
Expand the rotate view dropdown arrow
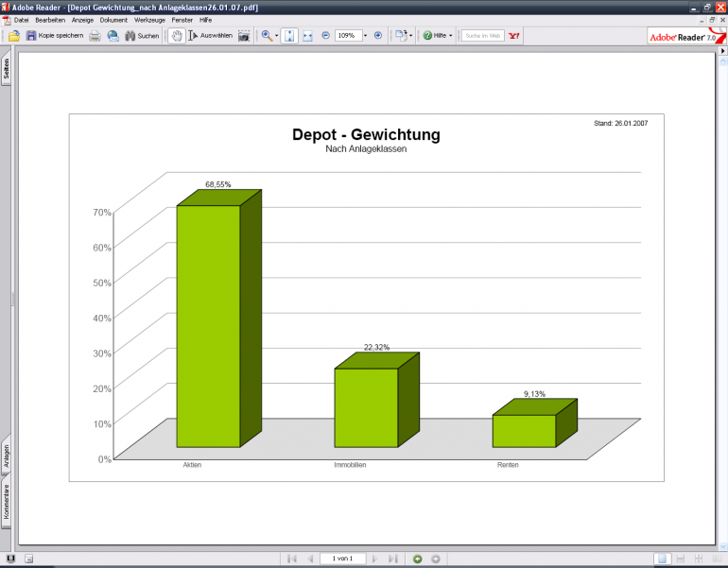411,36
